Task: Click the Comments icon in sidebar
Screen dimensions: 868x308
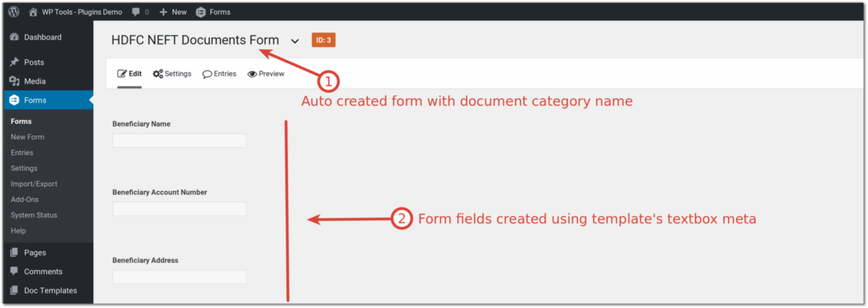Action: click(x=14, y=271)
